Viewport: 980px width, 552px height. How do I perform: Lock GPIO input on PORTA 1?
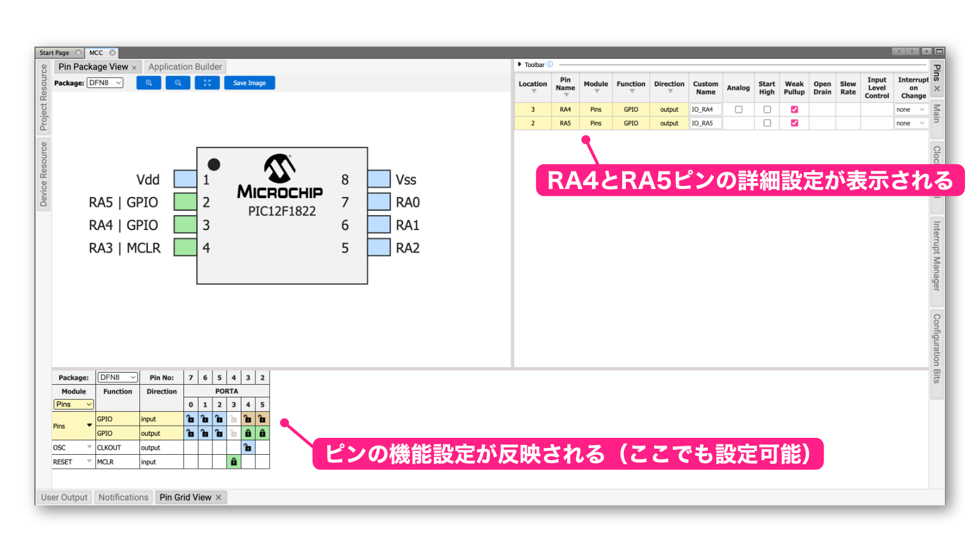(205, 419)
